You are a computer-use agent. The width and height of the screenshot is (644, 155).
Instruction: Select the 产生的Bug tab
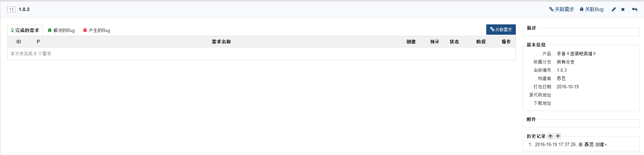(97, 30)
